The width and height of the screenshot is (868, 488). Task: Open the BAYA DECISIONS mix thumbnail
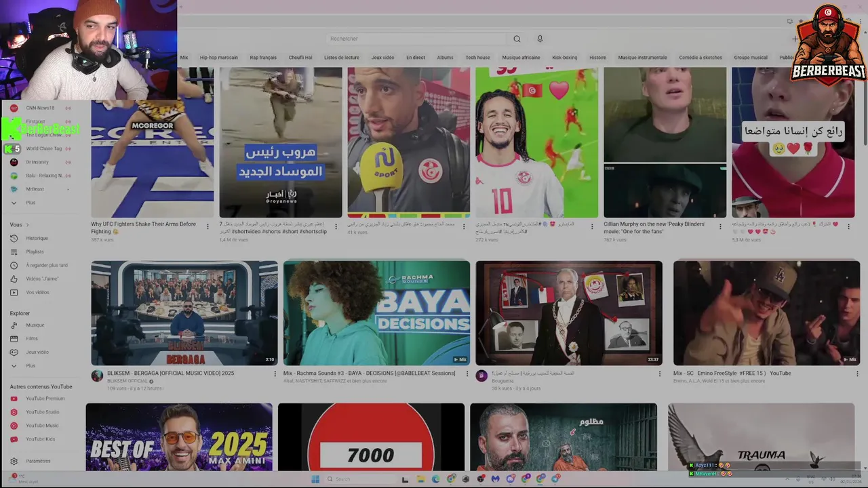[376, 313]
